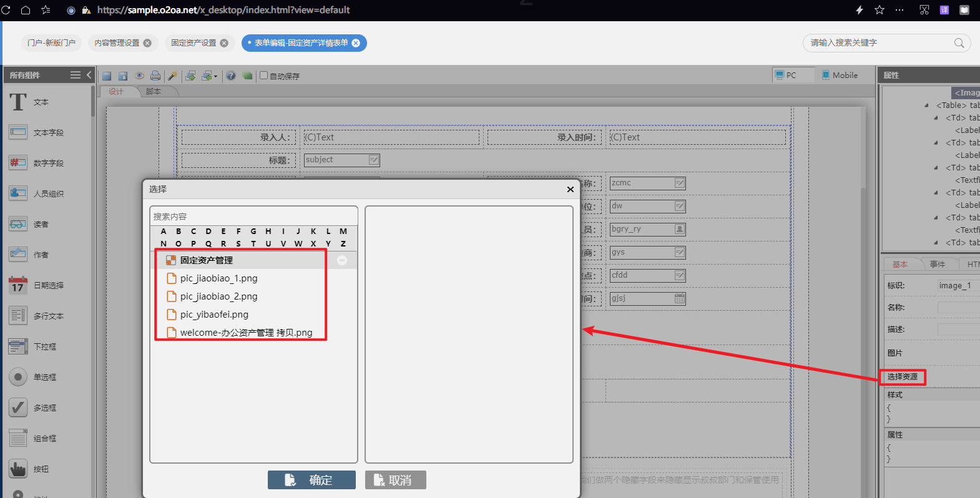
Task: Open the import icon dropdown arrow
Action: pos(216,76)
